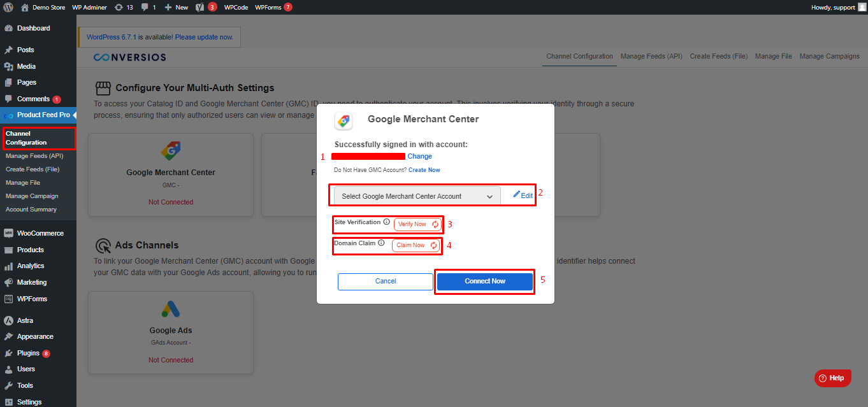Open WPCode in admin bar
This screenshot has width=868, height=407.
235,7
